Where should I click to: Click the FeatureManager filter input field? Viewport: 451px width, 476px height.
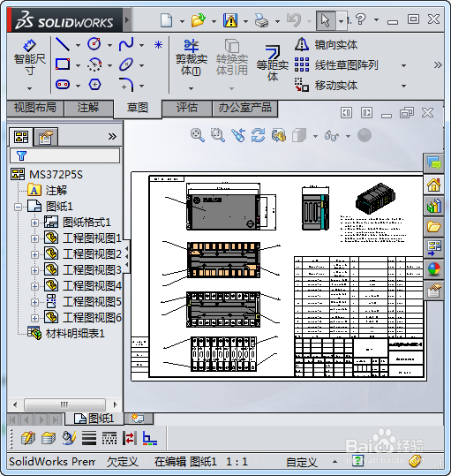coord(64,155)
